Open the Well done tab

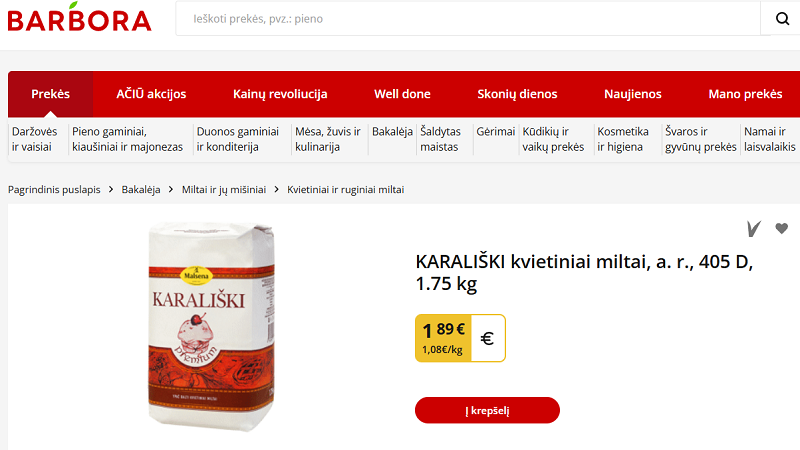click(x=402, y=94)
